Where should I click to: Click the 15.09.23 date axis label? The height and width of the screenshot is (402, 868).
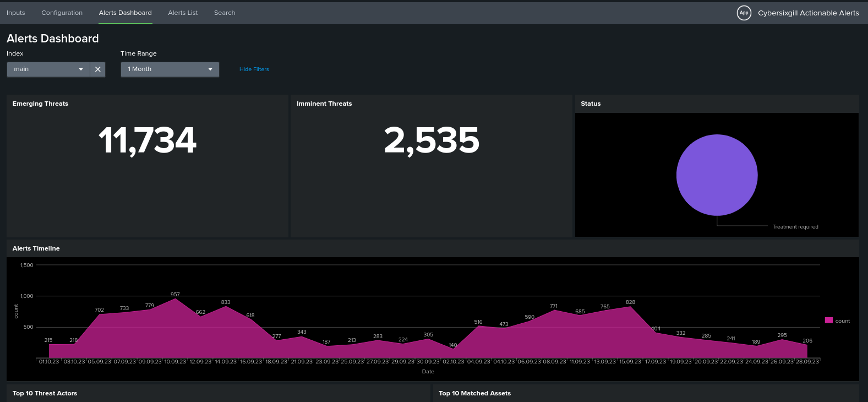(x=630, y=362)
